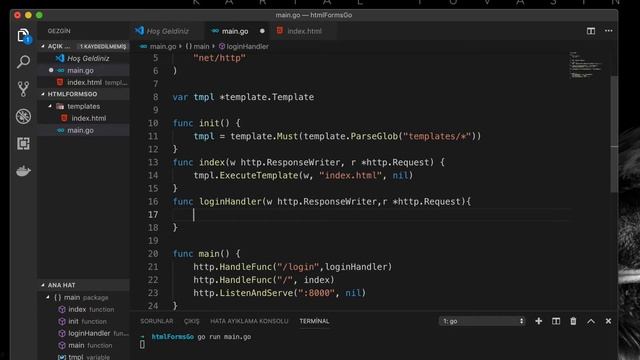
Task: Click 1 KAYDEDİLMEMİŞ badge
Action: coord(103,47)
